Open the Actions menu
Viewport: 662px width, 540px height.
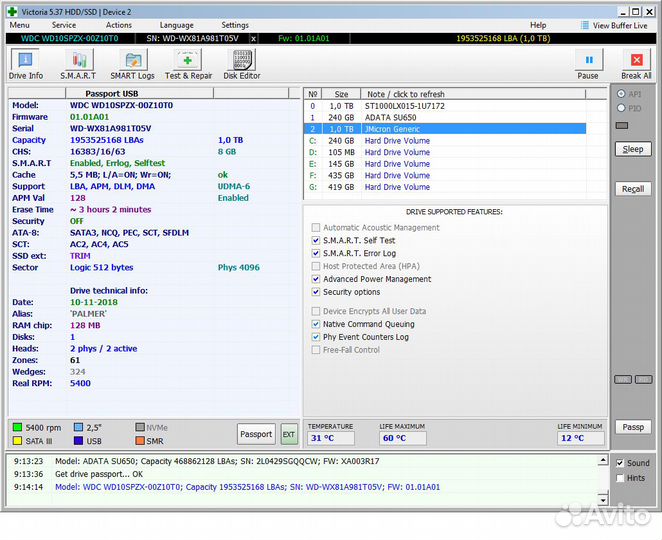point(118,25)
